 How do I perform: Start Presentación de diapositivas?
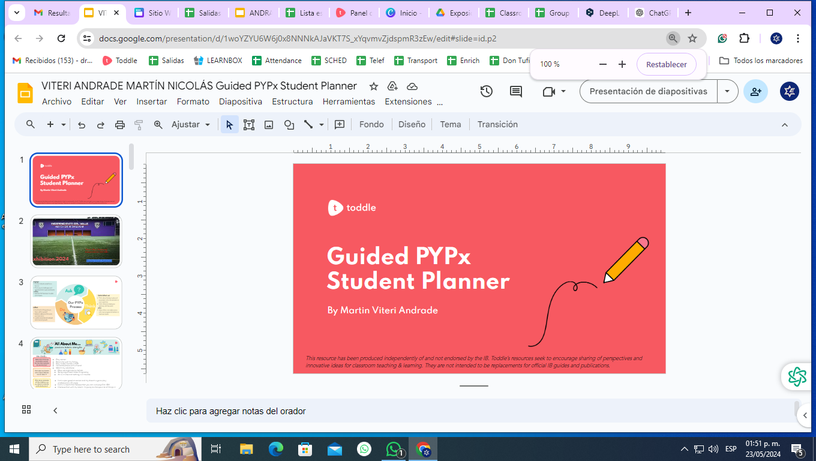pyautogui.click(x=648, y=91)
